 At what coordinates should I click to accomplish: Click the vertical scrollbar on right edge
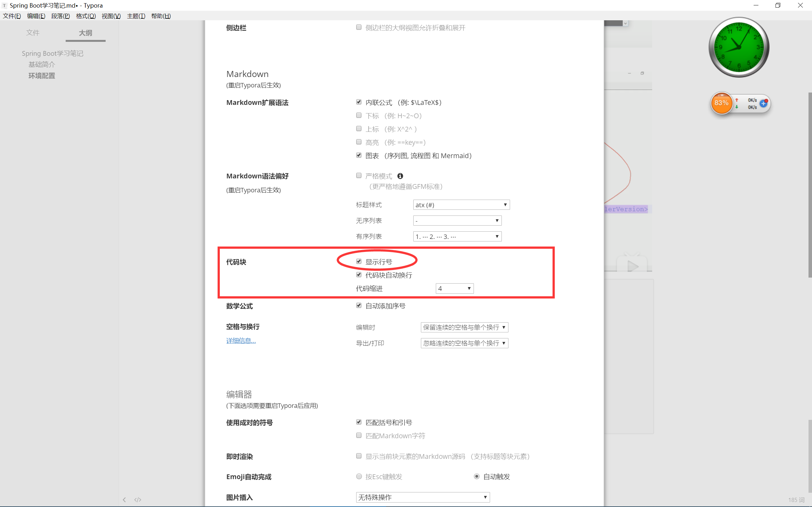(809, 184)
